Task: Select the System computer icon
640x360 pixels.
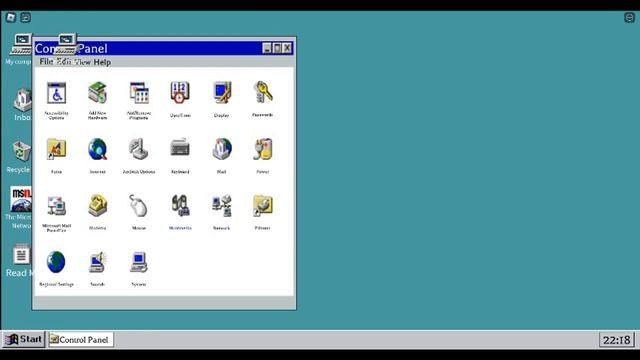Action: pos(139,262)
